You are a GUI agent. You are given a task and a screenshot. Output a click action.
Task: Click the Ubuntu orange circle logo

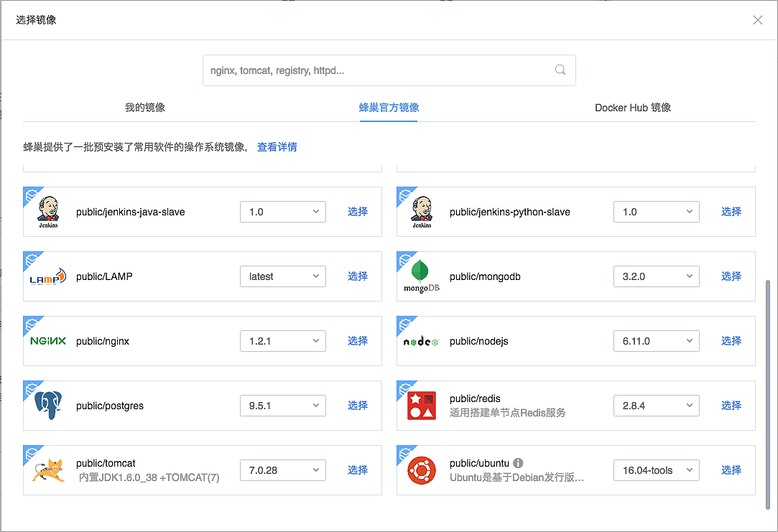pyautogui.click(x=422, y=470)
